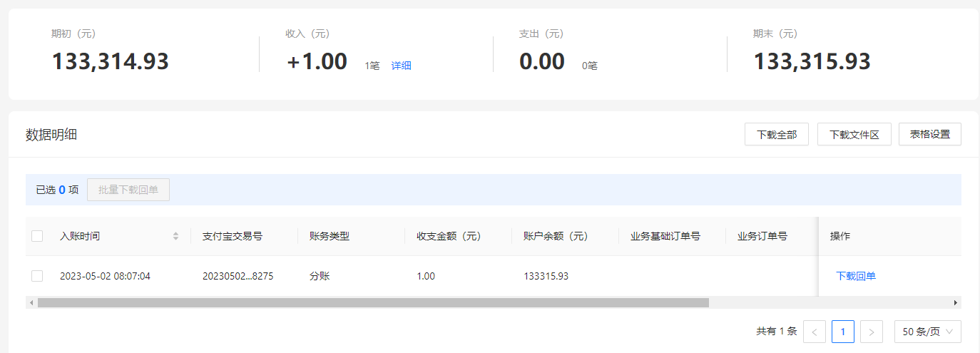Click the amount cell 1.00 in table
The height and width of the screenshot is (353, 980).
click(x=426, y=276)
